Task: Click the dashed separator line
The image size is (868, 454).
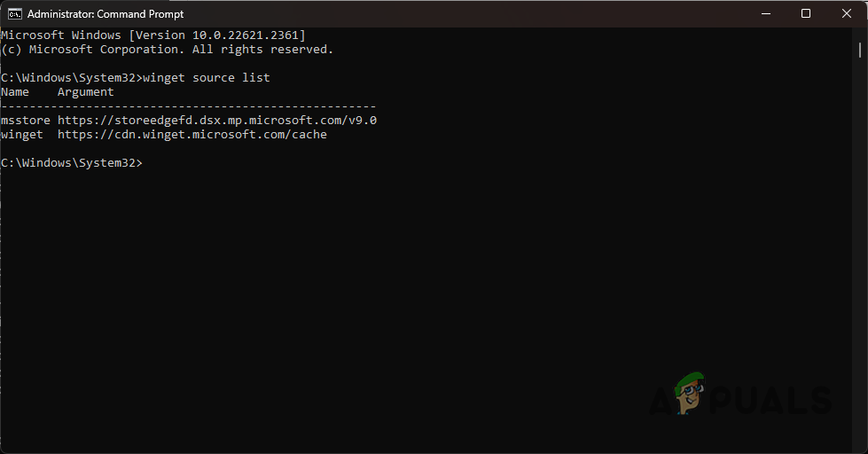Action: (x=188, y=106)
